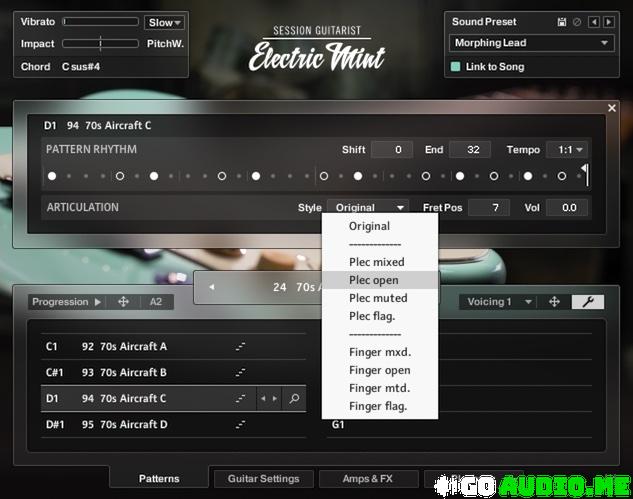Open the Morphing Lead preset dropdown
633x499 pixels.
coord(531,43)
